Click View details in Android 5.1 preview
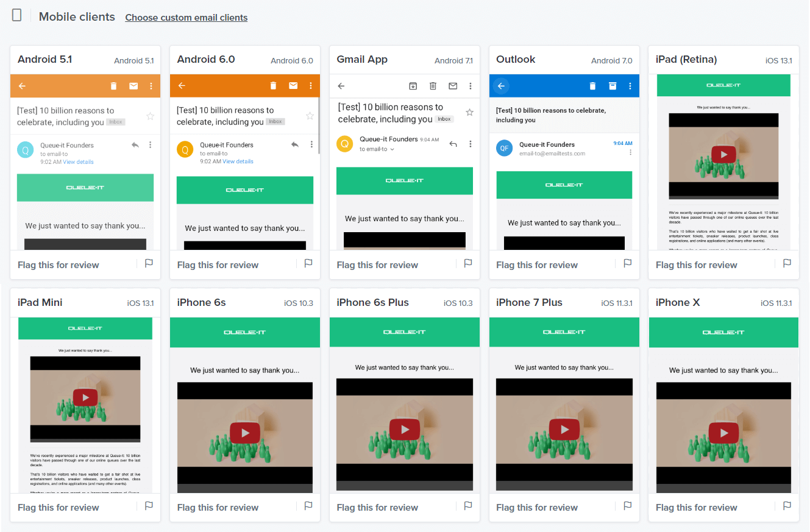This screenshot has width=810, height=532. pos(78,162)
